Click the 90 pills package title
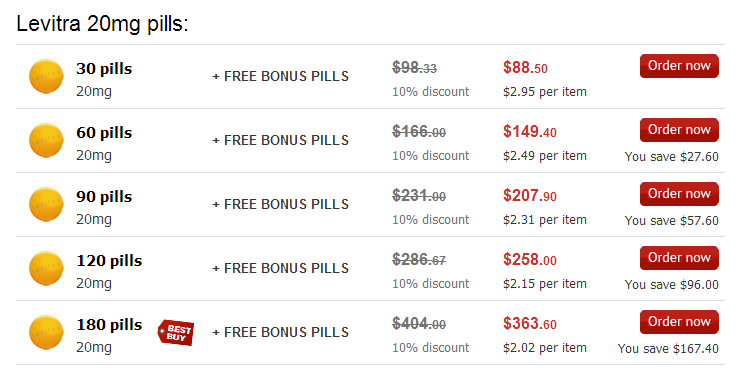 pyautogui.click(x=104, y=197)
